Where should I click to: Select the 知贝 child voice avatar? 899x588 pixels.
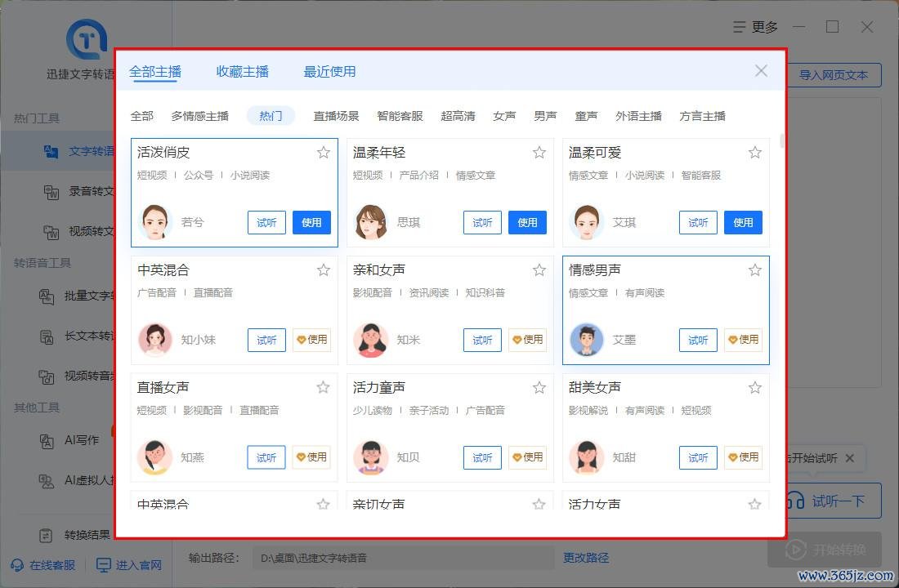coord(371,457)
